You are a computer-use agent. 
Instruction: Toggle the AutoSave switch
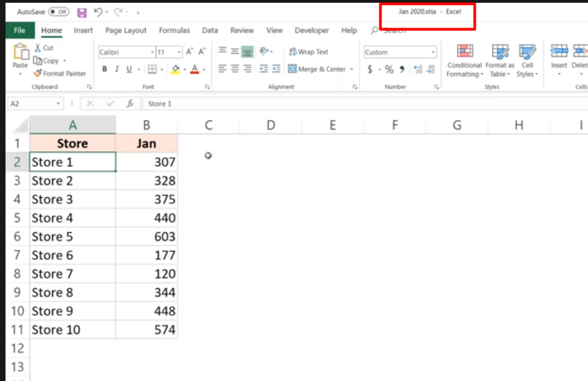click(59, 12)
